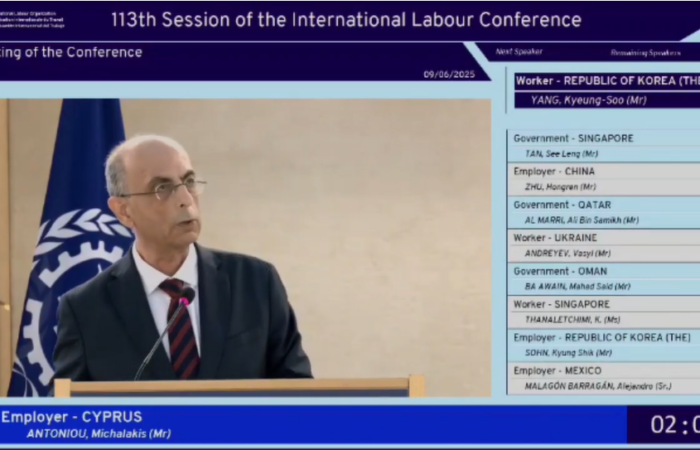
Task: Click the 'Employer - CYPRUS' current speaker label
Action: [71, 417]
